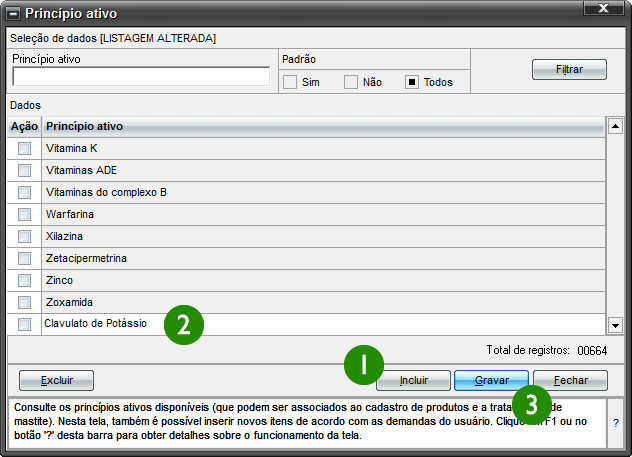The height and width of the screenshot is (457, 632).
Task: Select the Zoxamida row text
Action: coord(69,302)
